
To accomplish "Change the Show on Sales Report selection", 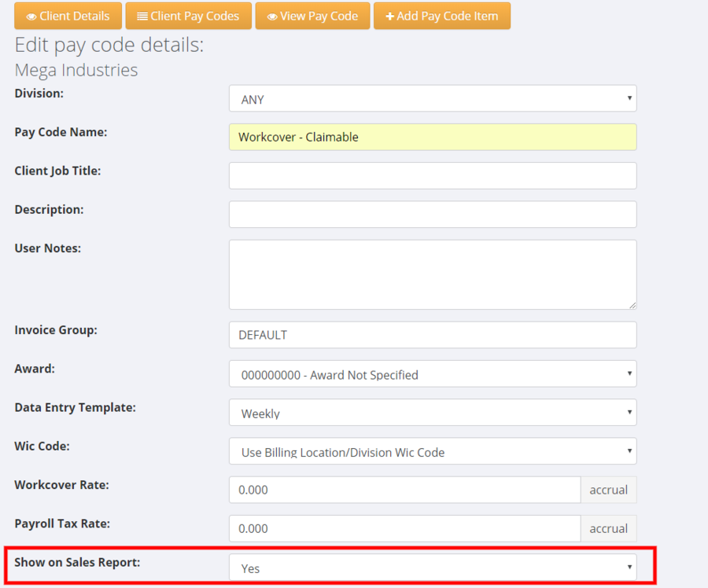I will [432, 568].
